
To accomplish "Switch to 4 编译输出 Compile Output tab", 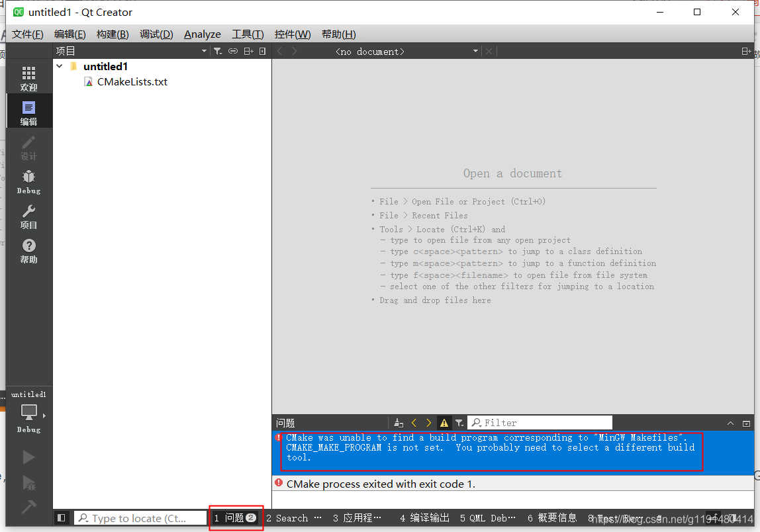I will pos(424,518).
